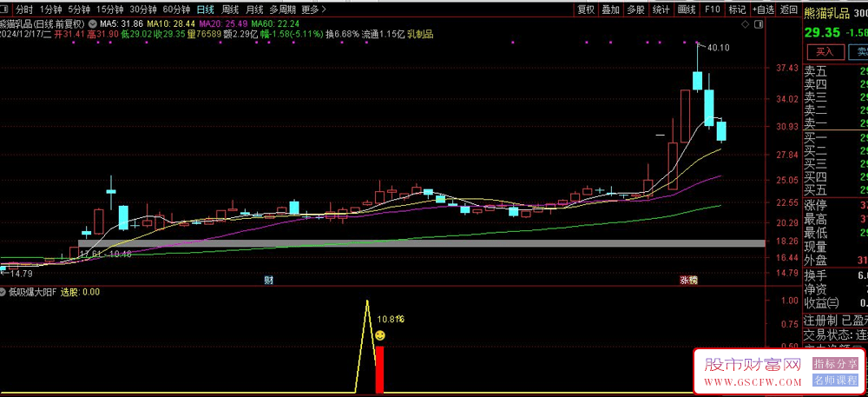Image resolution: width=868 pixels, height=397 pixels.
Task: Click the 乳制品 sector label
Action: coord(420,34)
